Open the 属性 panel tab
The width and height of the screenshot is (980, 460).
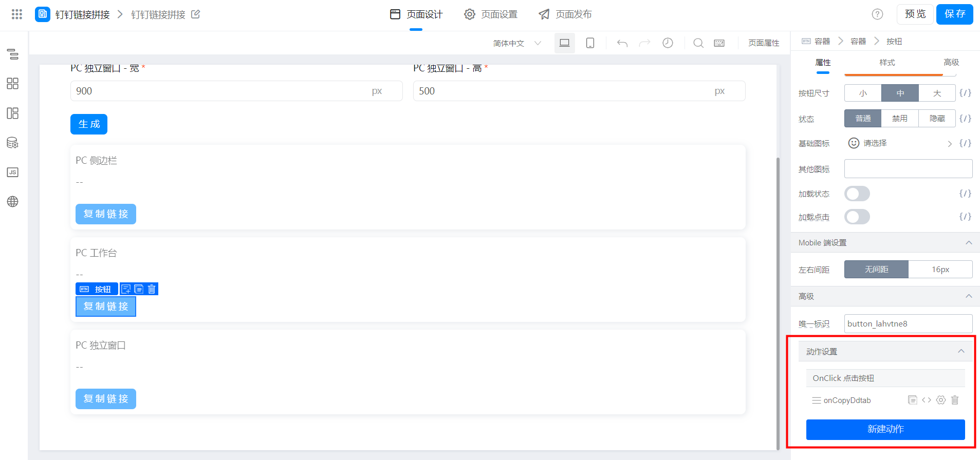823,63
